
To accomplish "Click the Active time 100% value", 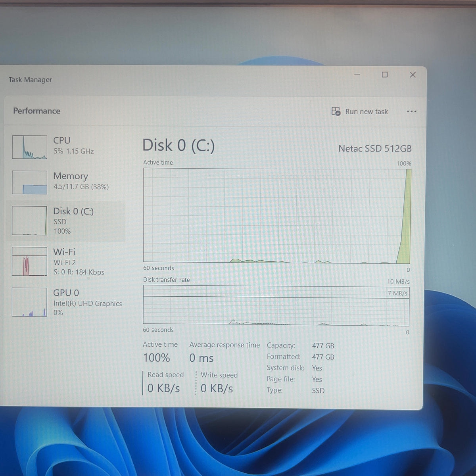I will (156, 358).
